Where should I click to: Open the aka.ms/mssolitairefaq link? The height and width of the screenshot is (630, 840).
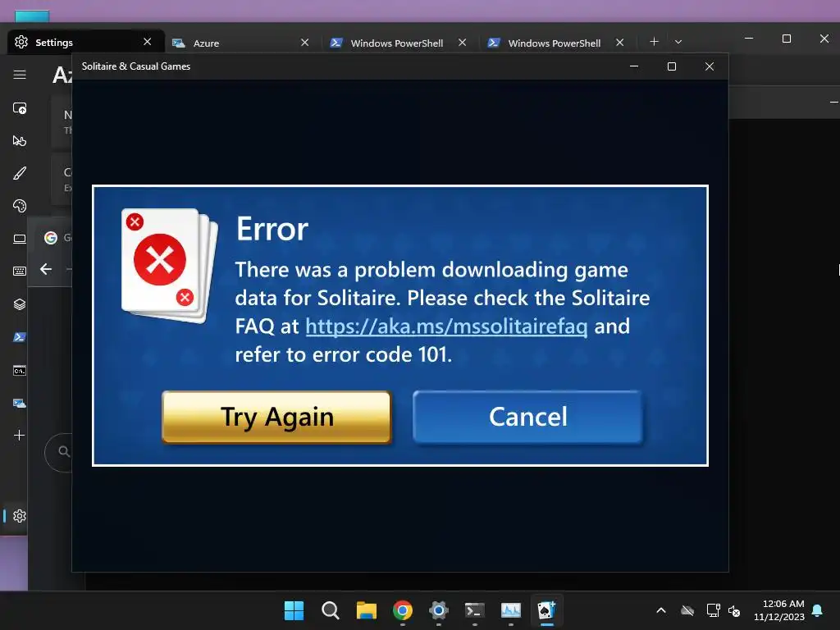point(446,326)
